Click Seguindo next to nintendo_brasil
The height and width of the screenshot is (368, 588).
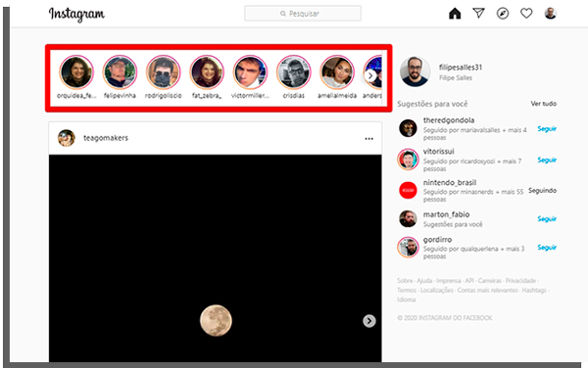[542, 191]
